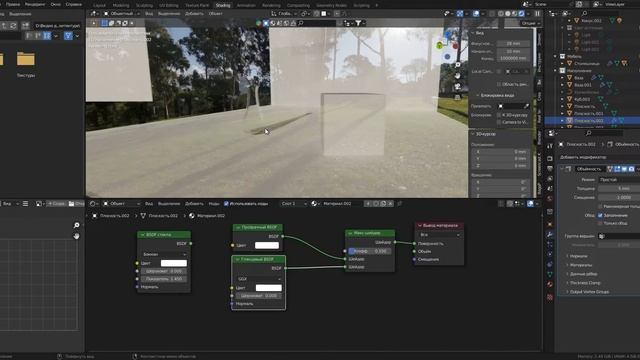Open the Tool properties tab icon
640x360 pixels.
click(550, 146)
